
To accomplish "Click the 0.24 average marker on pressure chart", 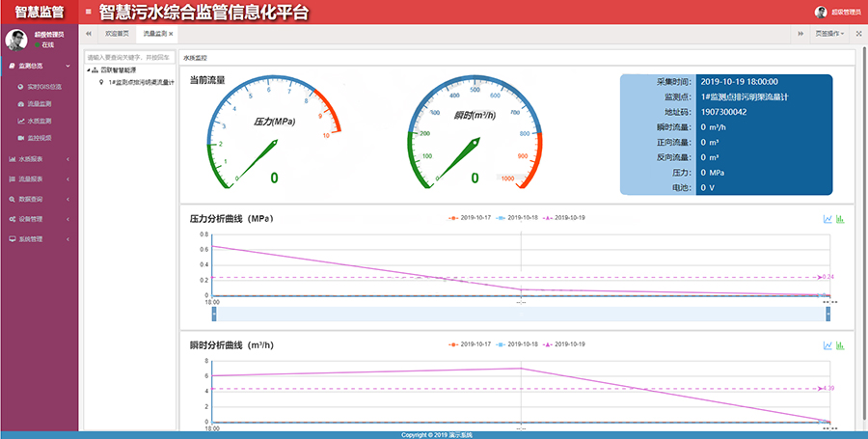I will point(827,277).
